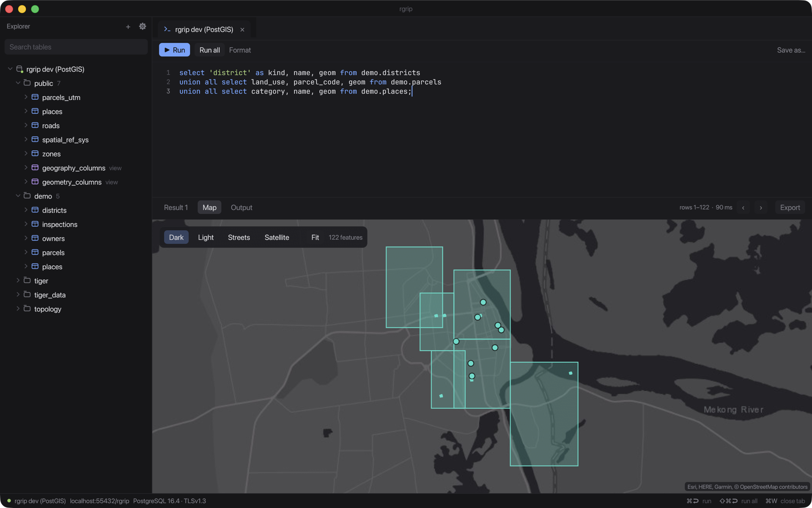Switch basemap to Light
The width and height of the screenshot is (812, 508).
tap(206, 237)
